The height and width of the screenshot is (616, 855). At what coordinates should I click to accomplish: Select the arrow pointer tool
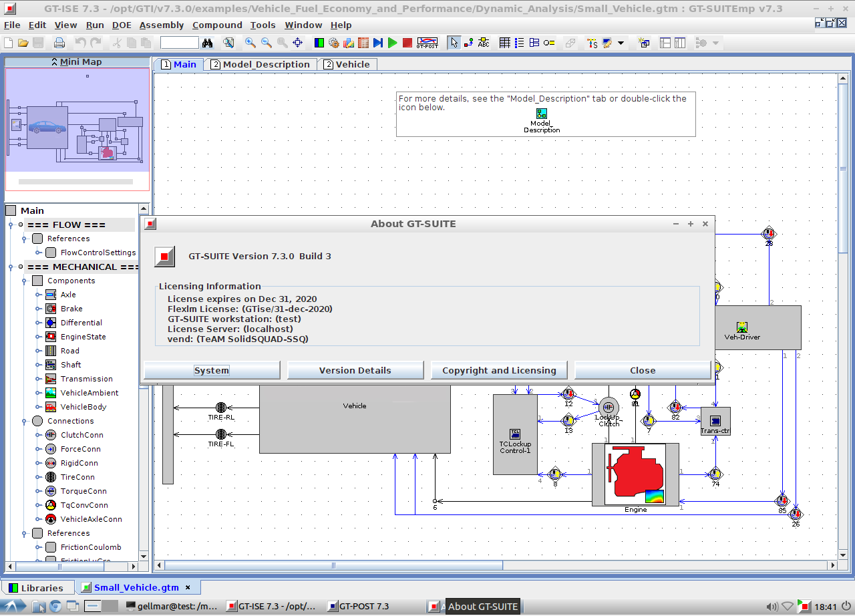[454, 43]
